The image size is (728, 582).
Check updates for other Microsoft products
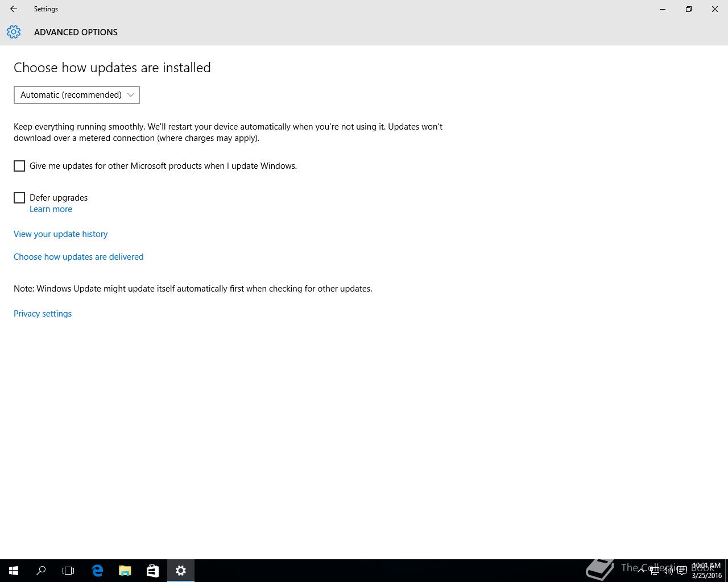(19, 166)
